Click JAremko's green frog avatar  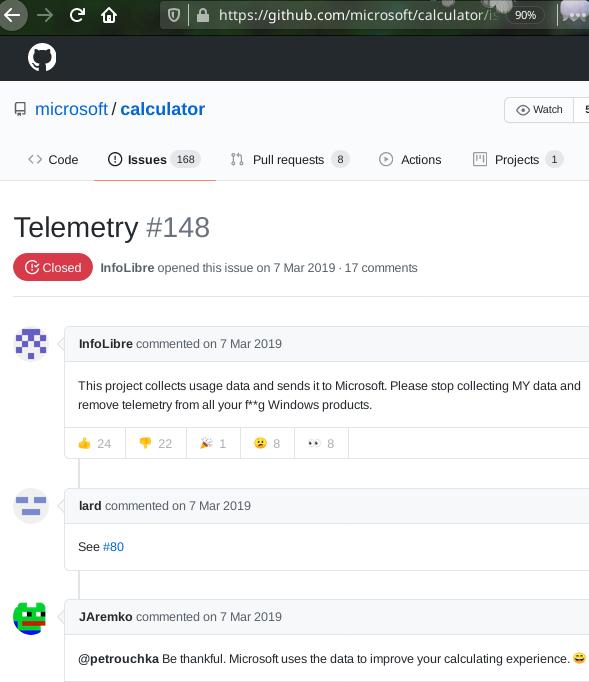pos(30,618)
